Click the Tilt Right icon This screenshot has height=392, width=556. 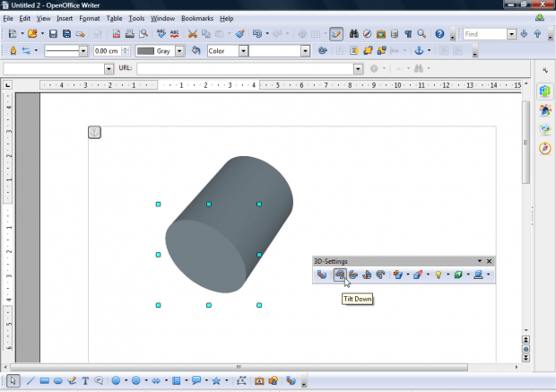tap(381, 274)
